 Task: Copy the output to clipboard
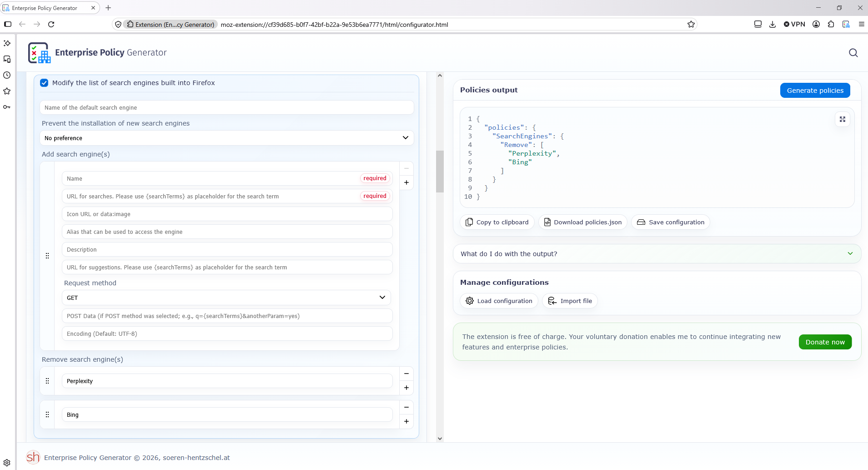(497, 222)
